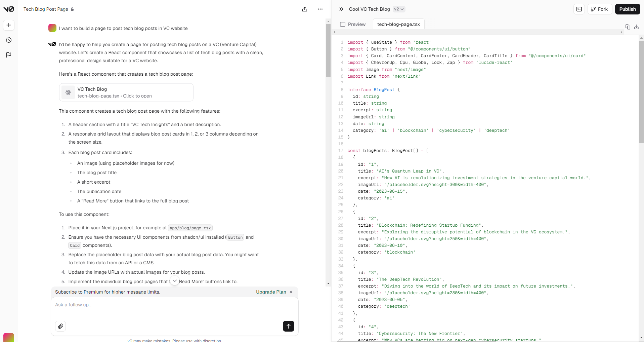The height and width of the screenshot is (342, 644).
Task: Share the chat via upload icon
Action: click(x=305, y=9)
